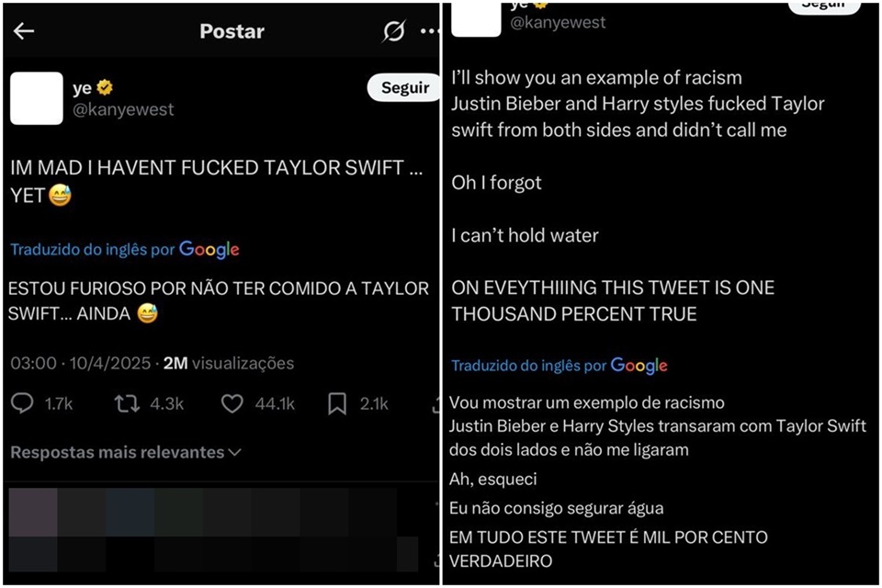Click the gold verified badge next to ye
Image resolution: width=882 pixels, height=588 pixels.
pos(105,88)
